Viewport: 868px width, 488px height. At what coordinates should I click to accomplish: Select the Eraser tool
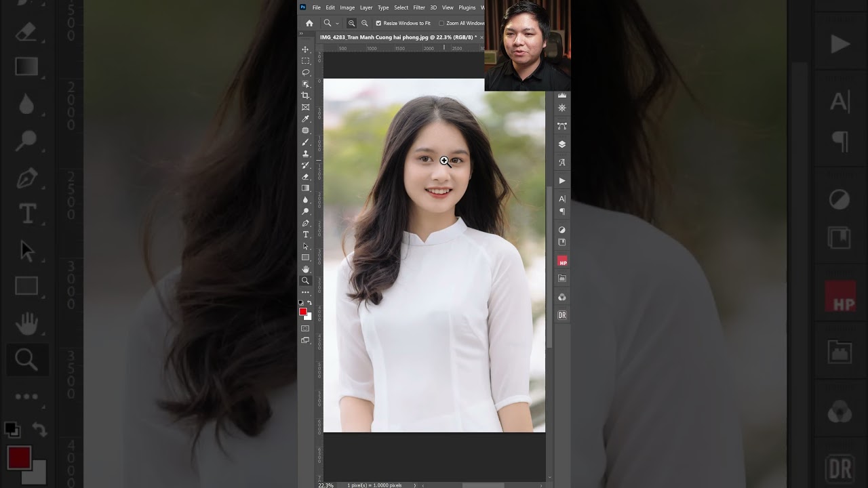305,177
